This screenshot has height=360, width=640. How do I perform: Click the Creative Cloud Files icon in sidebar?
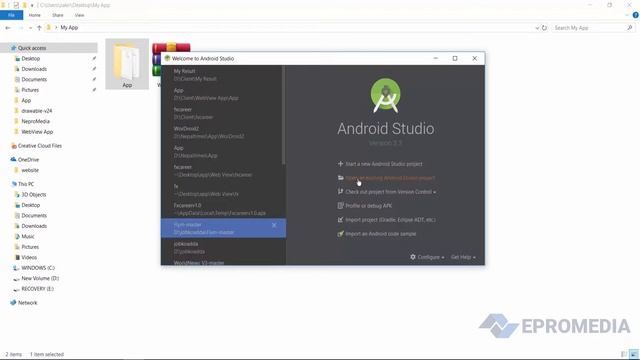13,146
